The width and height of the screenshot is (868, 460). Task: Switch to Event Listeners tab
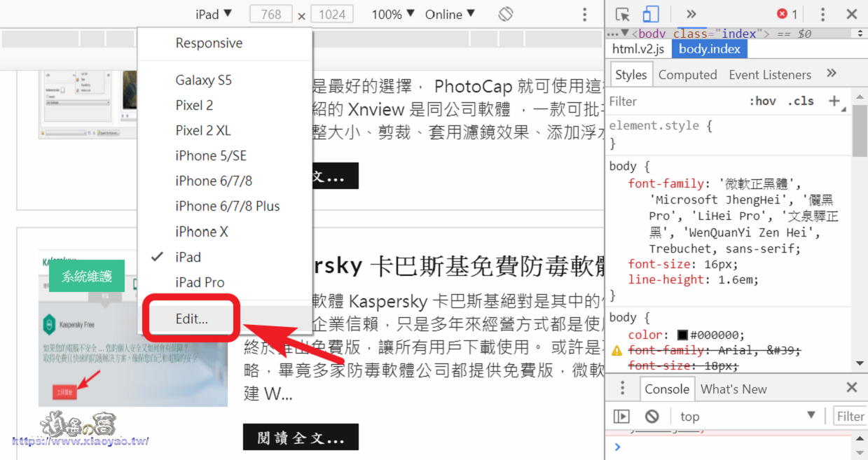(769, 75)
